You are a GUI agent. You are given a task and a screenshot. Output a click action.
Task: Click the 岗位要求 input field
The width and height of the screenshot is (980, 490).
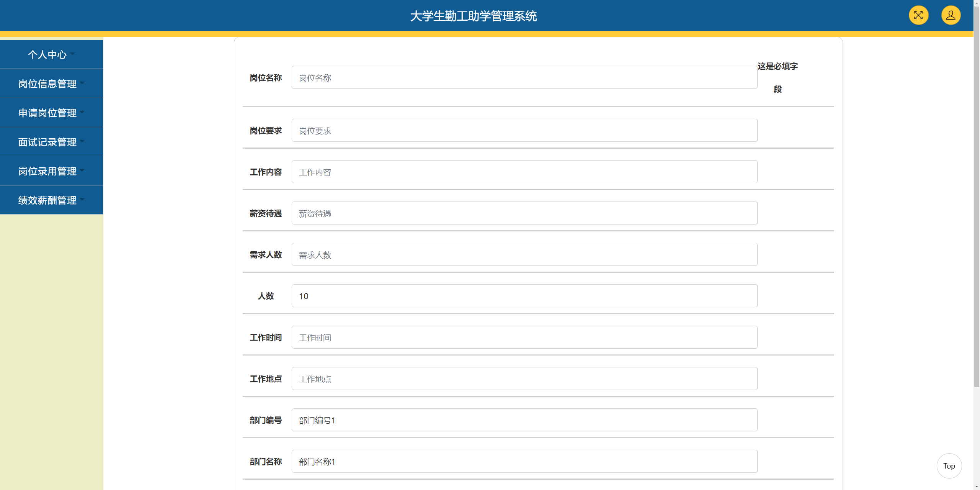tap(524, 130)
